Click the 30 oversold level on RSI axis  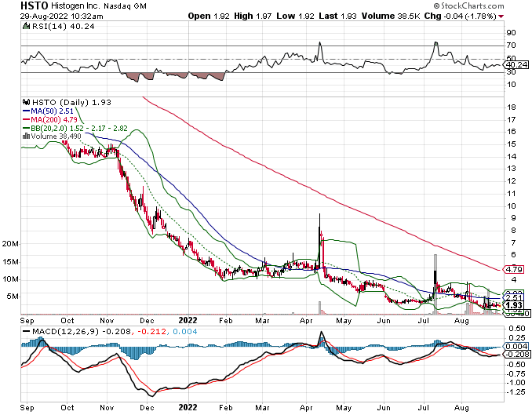512,72
